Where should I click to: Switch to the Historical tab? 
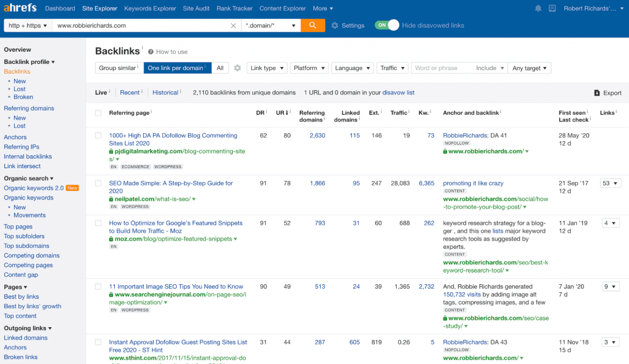click(x=165, y=93)
